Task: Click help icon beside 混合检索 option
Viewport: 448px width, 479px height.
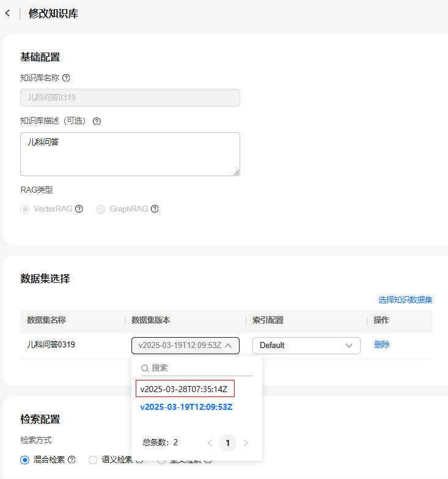Action: (x=72, y=459)
